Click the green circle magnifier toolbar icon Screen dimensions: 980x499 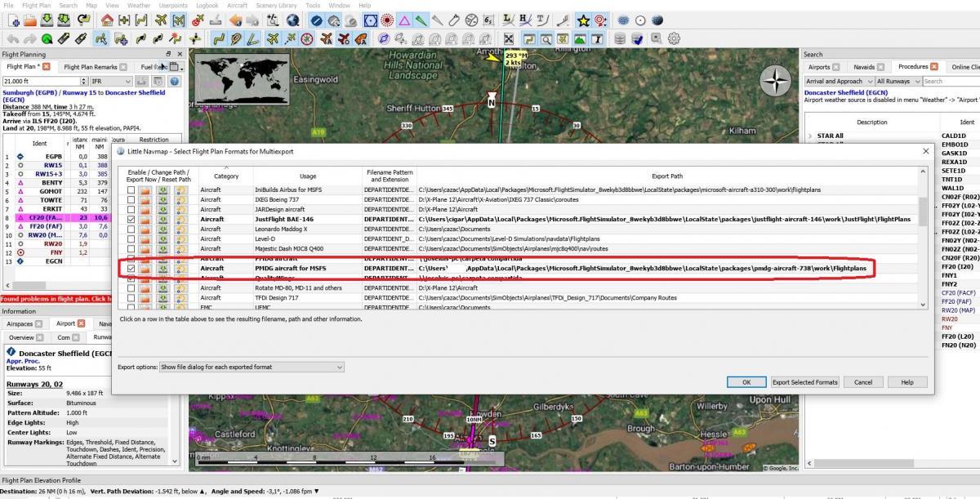tap(47, 38)
